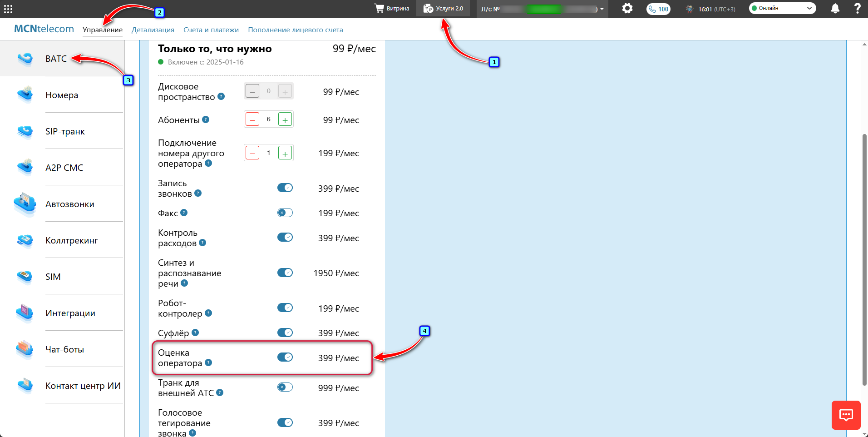Click the Витрина shopping cart icon
The height and width of the screenshot is (437, 868).
[379, 9]
